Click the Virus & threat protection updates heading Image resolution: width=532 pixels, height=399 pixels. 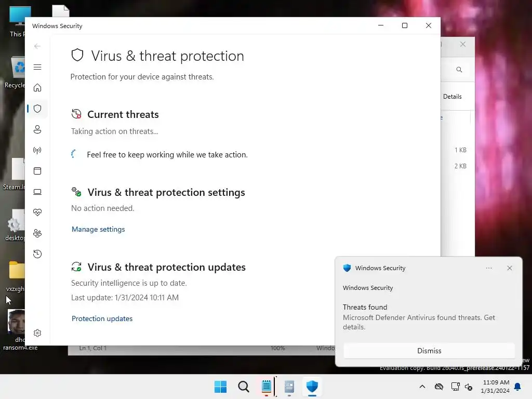coord(166,268)
